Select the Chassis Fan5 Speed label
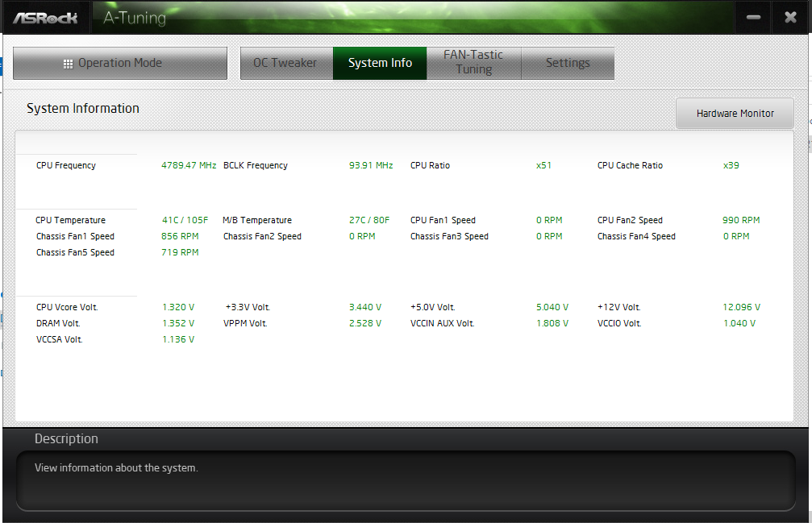 click(75, 252)
